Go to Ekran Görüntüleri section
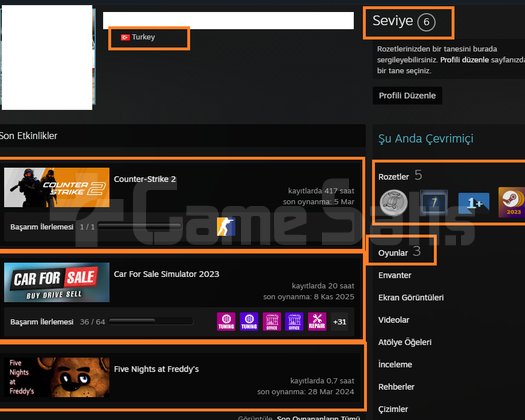This screenshot has width=525, height=420. (411, 298)
